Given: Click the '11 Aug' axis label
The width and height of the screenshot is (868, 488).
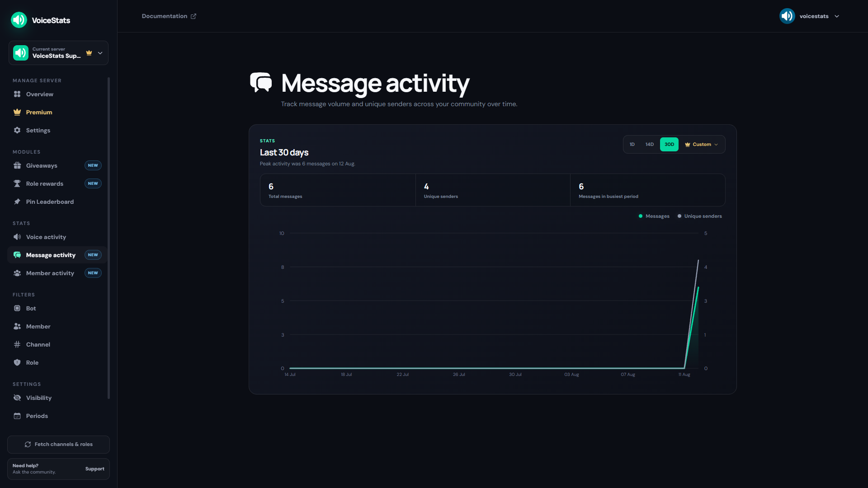Looking at the screenshot, I should point(684,375).
